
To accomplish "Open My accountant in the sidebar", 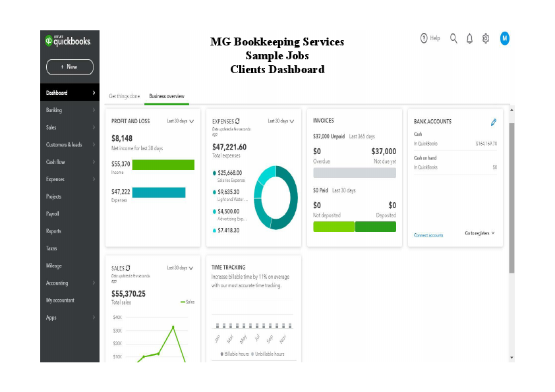I will pos(70,300).
